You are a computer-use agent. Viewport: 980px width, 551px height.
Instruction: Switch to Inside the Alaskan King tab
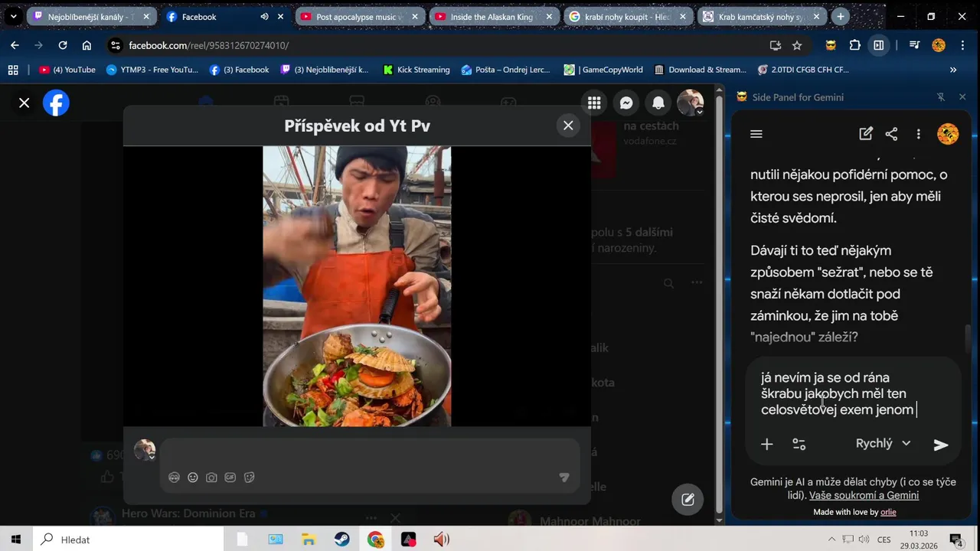click(x=493, y=16)
